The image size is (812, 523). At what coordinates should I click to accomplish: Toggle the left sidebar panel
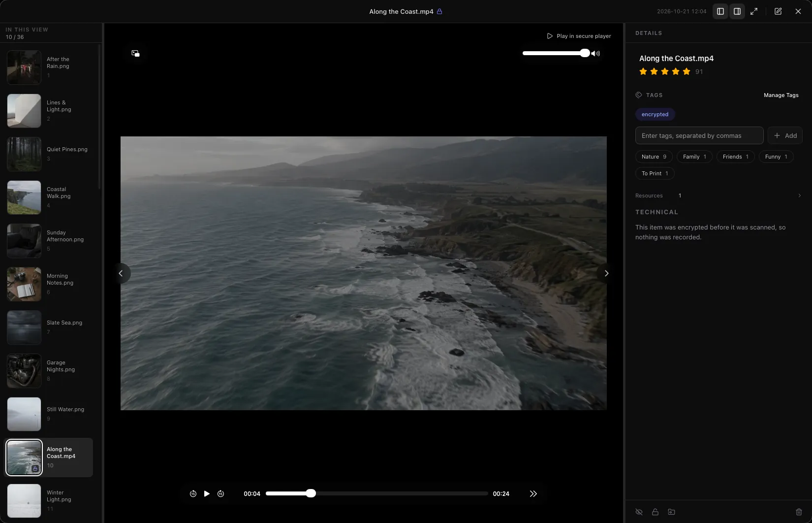720,11
